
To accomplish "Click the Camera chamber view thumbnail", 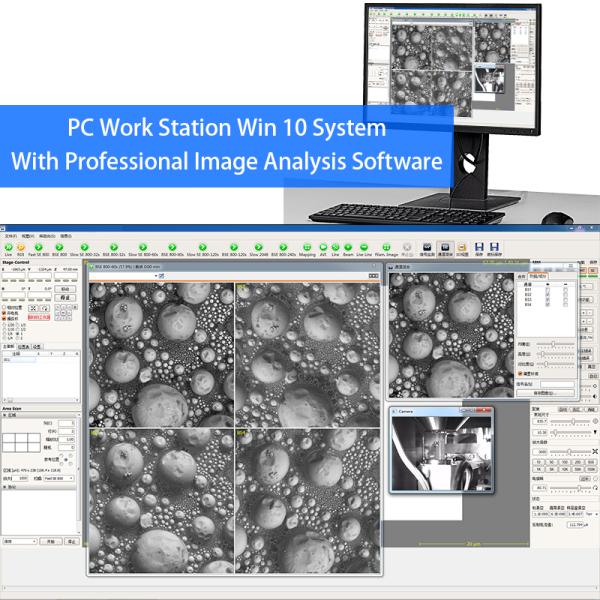I will tap(438, 453).
